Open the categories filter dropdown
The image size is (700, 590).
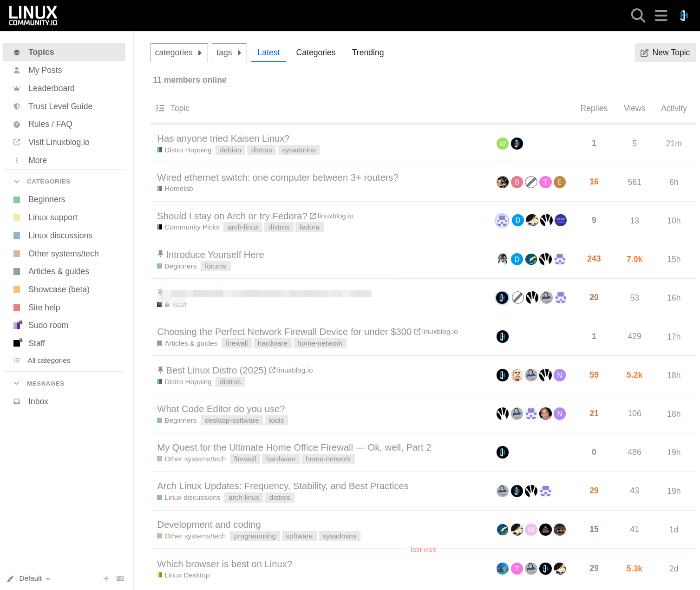click(x=179, y=52)
